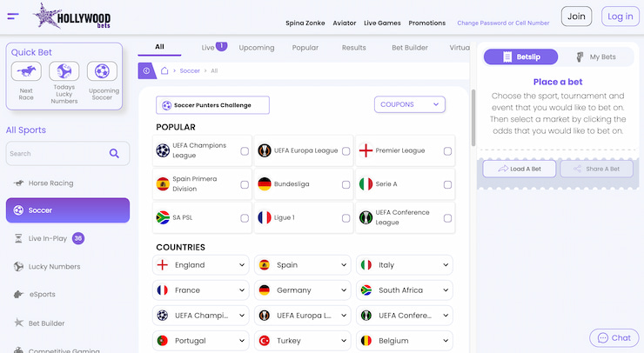Tick the UEFA Europa League checkbox
This screenshot has width=644, height=353.
345,151
